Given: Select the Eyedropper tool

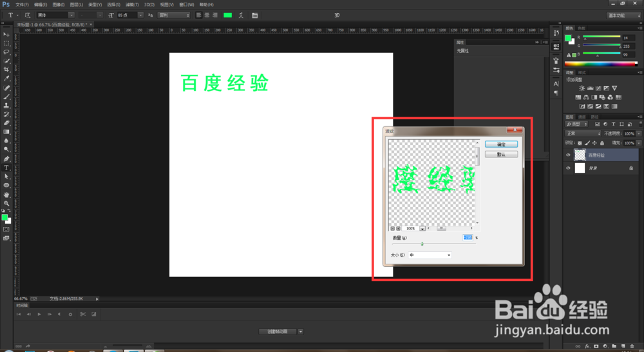Looking at the screenshot, I should (6, 78).
